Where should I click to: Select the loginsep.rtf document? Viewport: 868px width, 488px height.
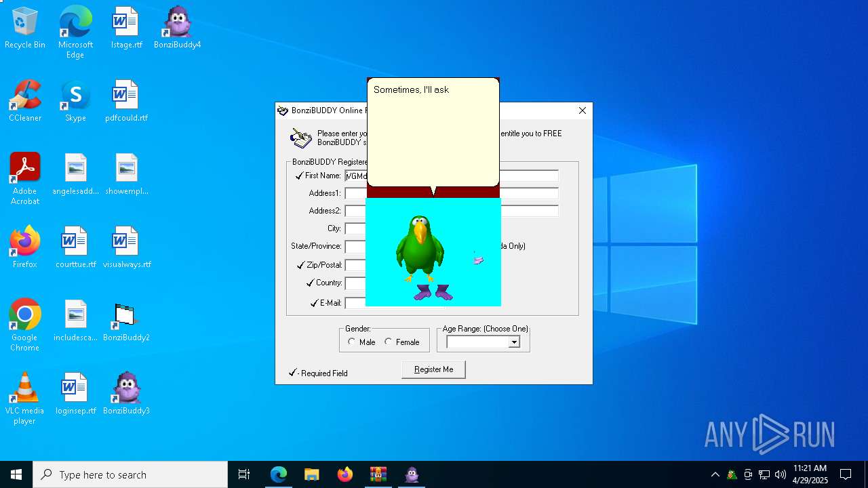(75, 394)
